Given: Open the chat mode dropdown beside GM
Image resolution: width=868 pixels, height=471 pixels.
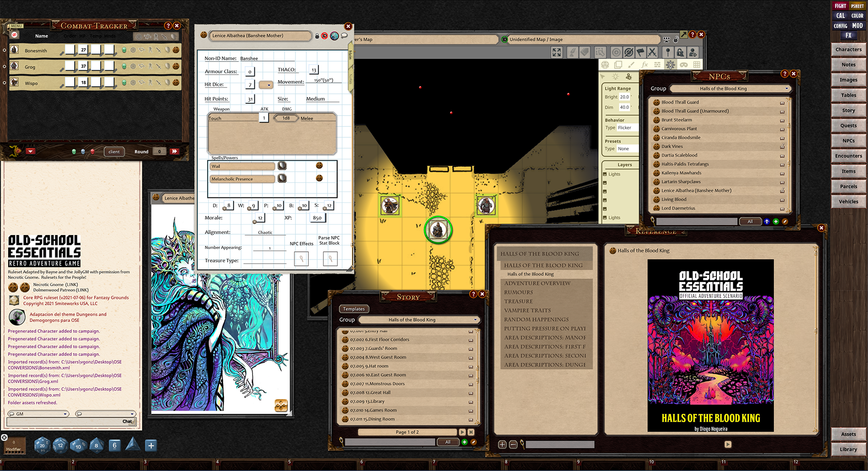Looking at the screenshot, I should (x=105, y=414).
